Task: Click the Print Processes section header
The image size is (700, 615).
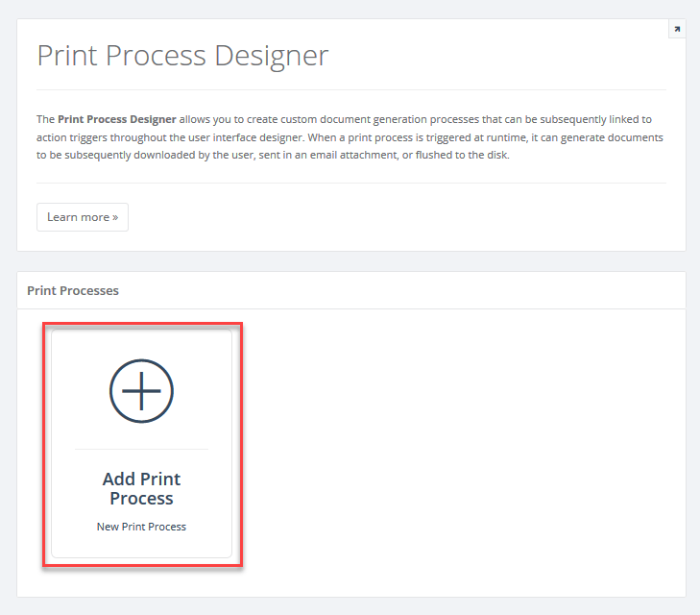Action: click(73, 290)
